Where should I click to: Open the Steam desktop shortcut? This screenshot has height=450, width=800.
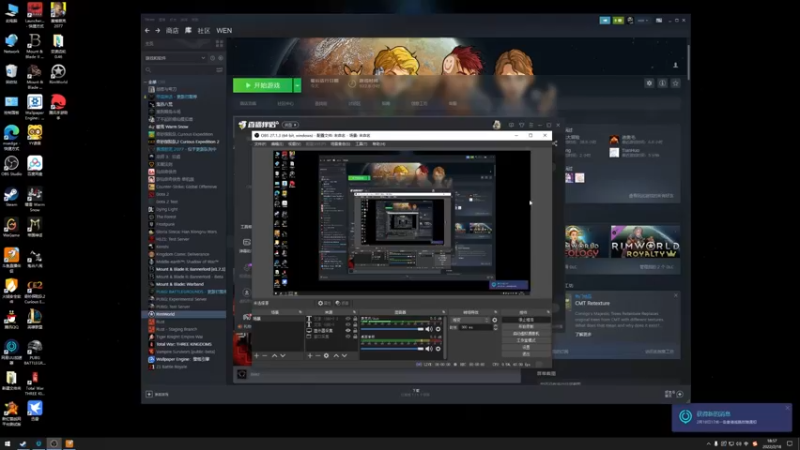pos(11,197)
